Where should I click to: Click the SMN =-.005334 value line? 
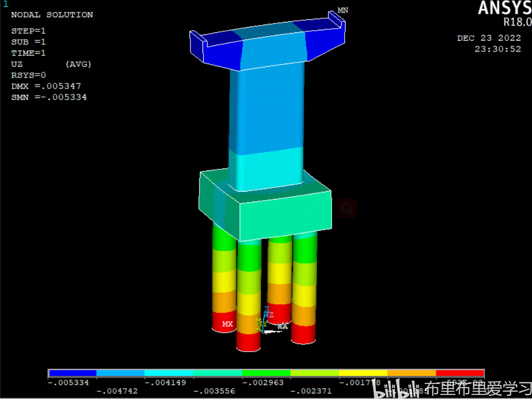(49, 97)
